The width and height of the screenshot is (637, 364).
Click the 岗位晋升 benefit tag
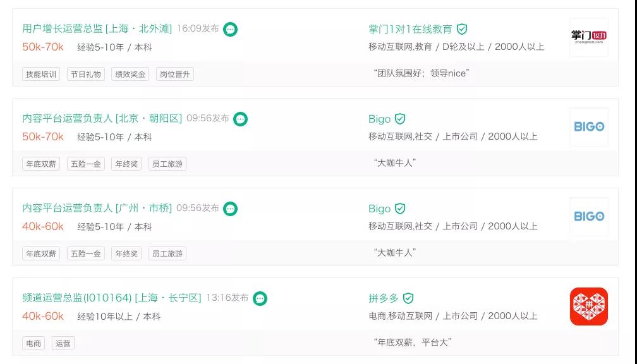(174, 75)
